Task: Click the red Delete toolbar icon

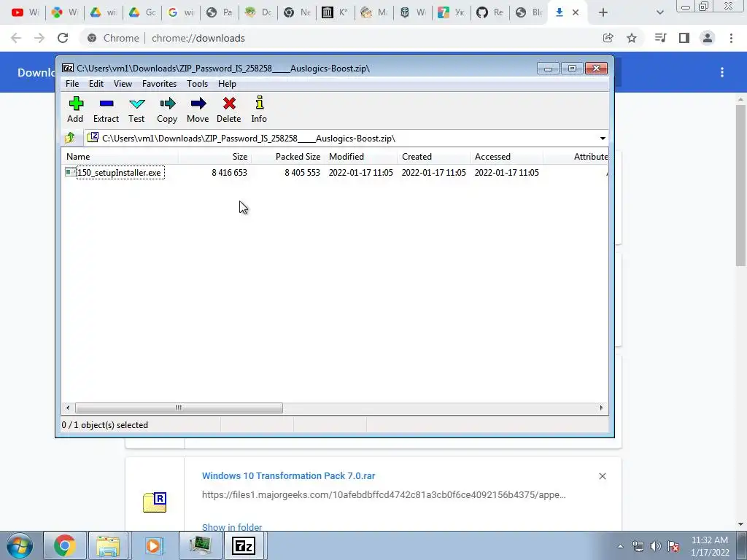Action: [228, 110]
